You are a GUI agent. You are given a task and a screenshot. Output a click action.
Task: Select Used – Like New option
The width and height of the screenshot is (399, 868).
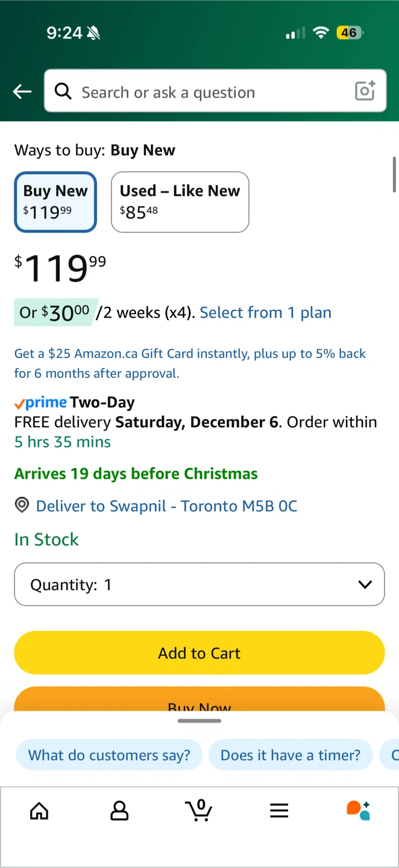click(x=180, y=202)
